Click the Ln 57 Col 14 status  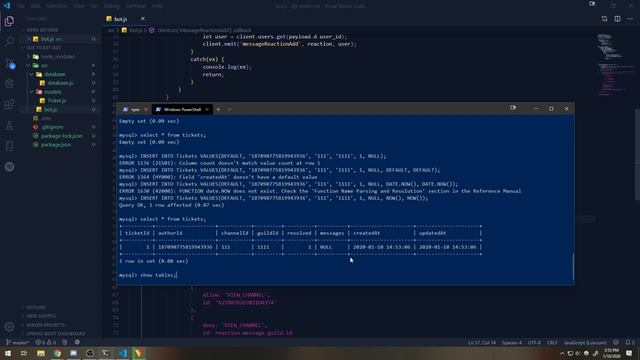[482, 342]
